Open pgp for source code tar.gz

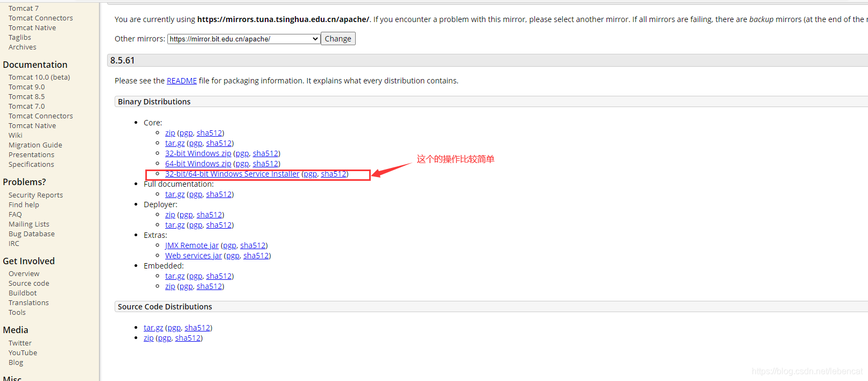(x=174, y=328)
